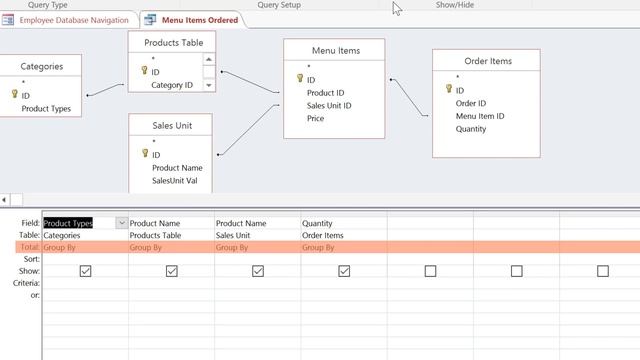Click the Query Setup ribbon group label

click(x=279, y=5)
